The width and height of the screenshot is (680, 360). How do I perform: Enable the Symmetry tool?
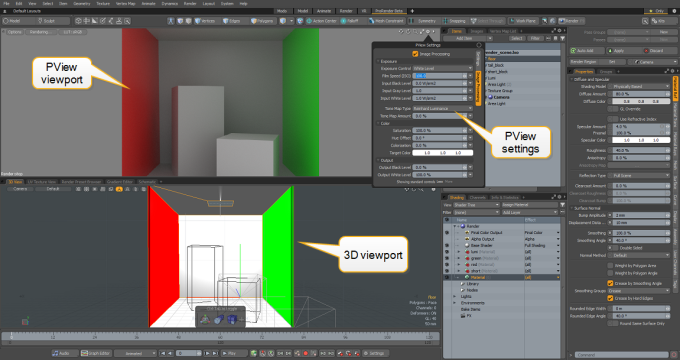pos(423,21)
